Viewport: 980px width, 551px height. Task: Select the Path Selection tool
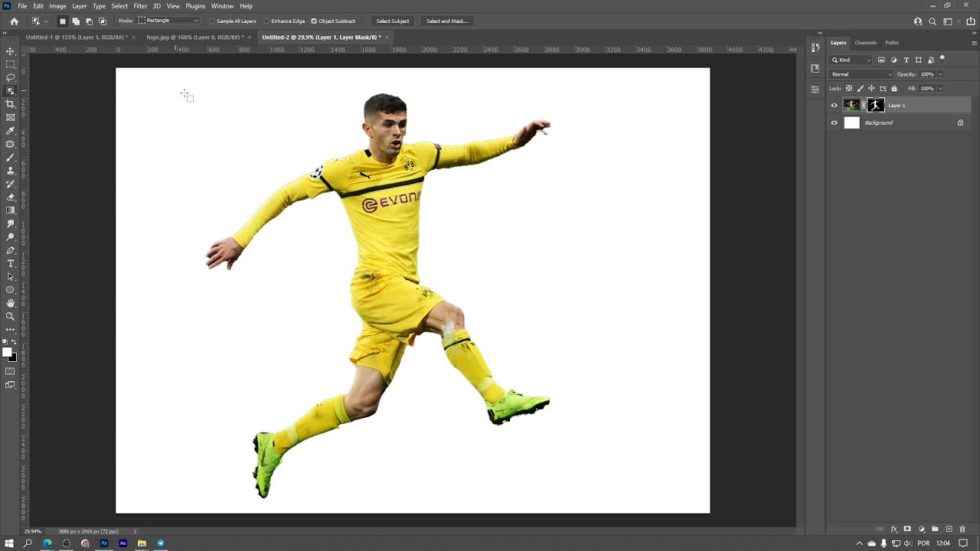pos(10,277)
